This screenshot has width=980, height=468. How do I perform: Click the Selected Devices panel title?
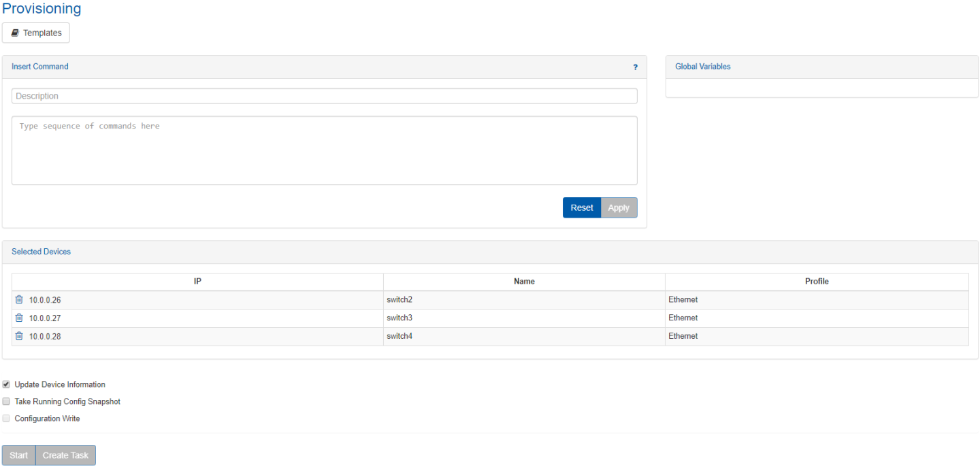click(41, 252)
